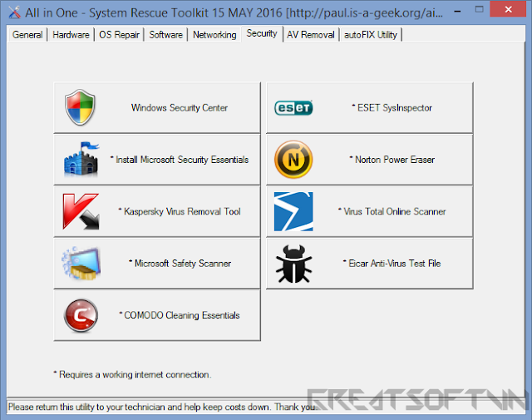
Task: Maximize the System Rescue Toolkit window
Action: click(x=479, y=9)
